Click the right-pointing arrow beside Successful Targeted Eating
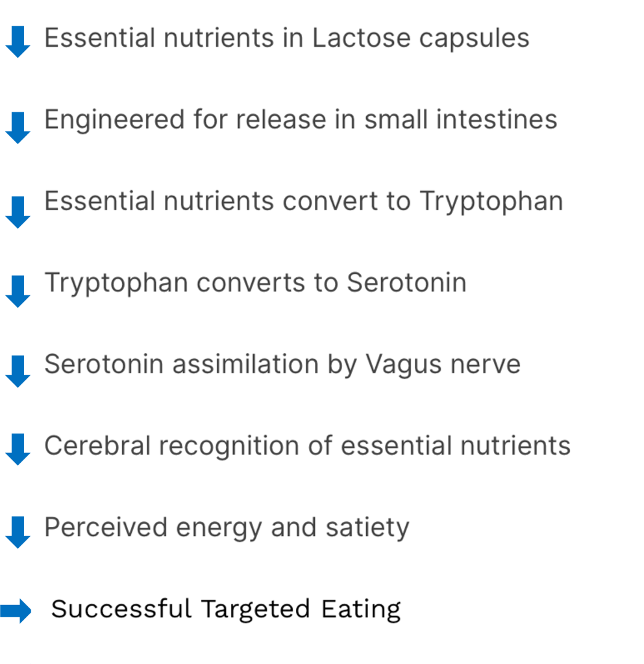Screen dimensions: 644x664 (x=16, y=610)
